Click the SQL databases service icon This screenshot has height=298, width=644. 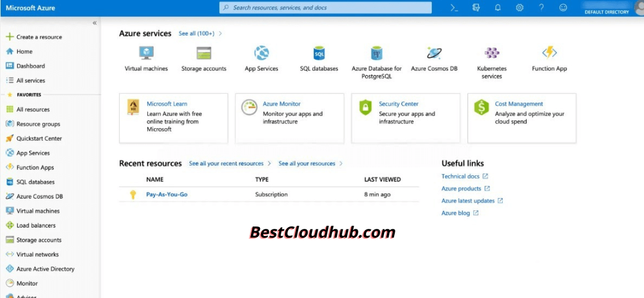(319, 53)
